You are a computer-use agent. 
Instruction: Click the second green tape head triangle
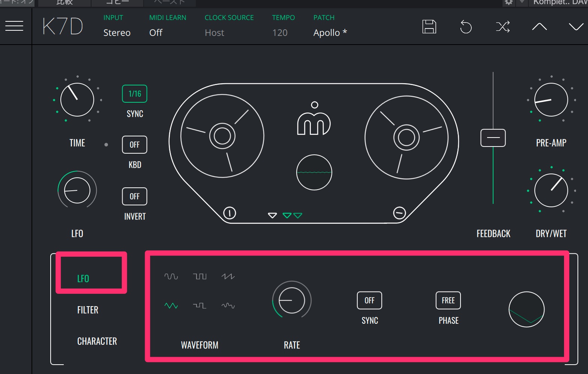pyautogui.click(x=298, y=215)
